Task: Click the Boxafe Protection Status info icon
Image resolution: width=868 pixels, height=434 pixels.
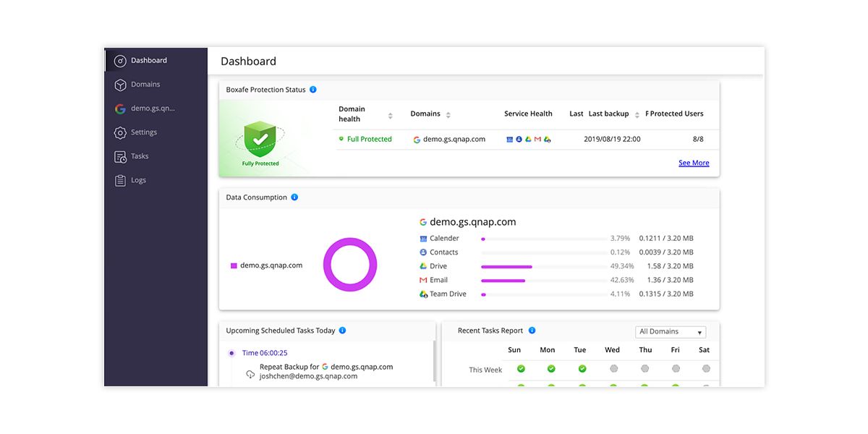Action: click(x=313, y=90)
